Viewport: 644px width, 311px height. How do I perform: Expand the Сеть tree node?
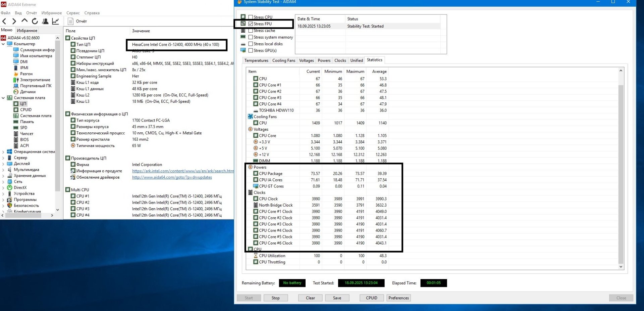tap(3, 182)
